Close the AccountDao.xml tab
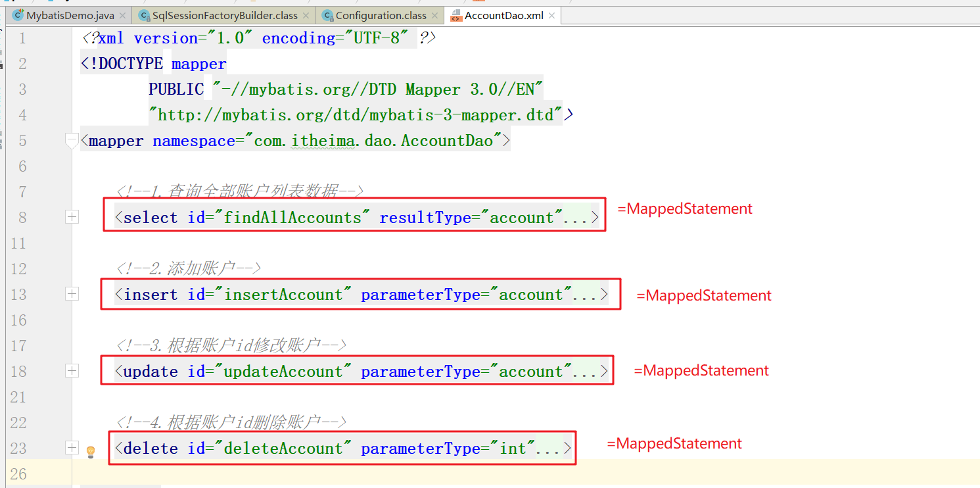 pyautogui.click(x=551, y=16)
